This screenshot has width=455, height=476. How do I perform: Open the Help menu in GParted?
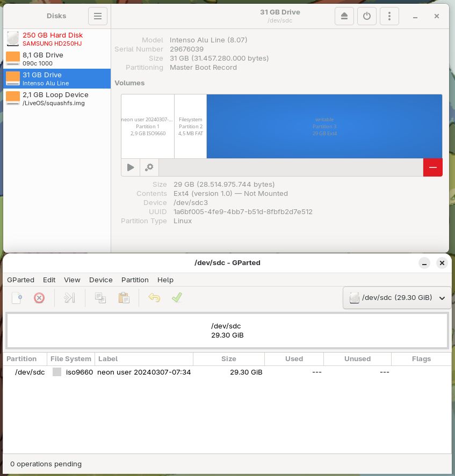[x=165, y=280]
